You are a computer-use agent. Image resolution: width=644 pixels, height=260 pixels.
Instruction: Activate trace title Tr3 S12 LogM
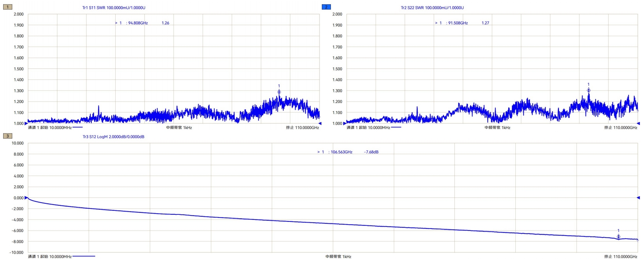(113, 137)
